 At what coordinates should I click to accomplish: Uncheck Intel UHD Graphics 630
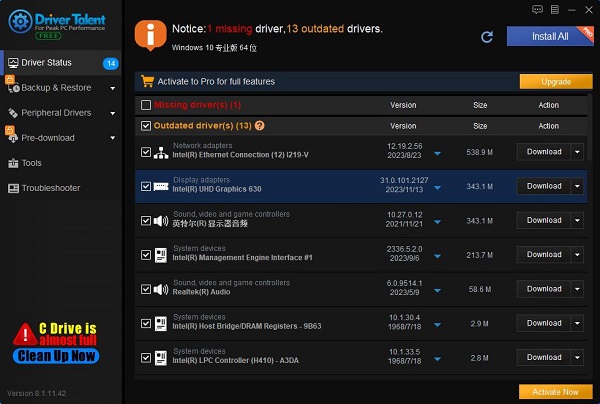coord(146,186)
